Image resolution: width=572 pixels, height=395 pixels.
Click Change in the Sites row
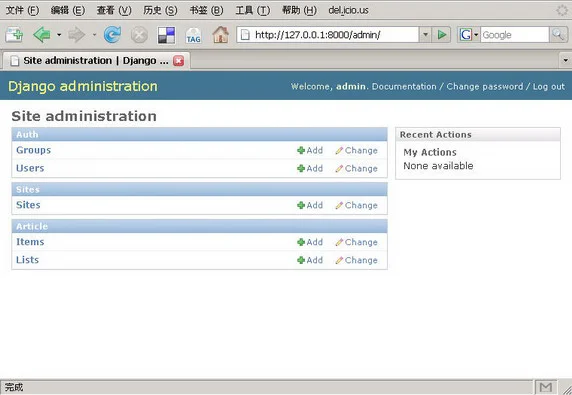point(356,205)
